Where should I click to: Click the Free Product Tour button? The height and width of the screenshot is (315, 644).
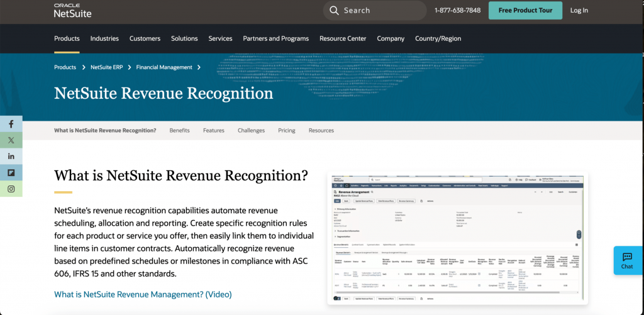tap(525, 10)
